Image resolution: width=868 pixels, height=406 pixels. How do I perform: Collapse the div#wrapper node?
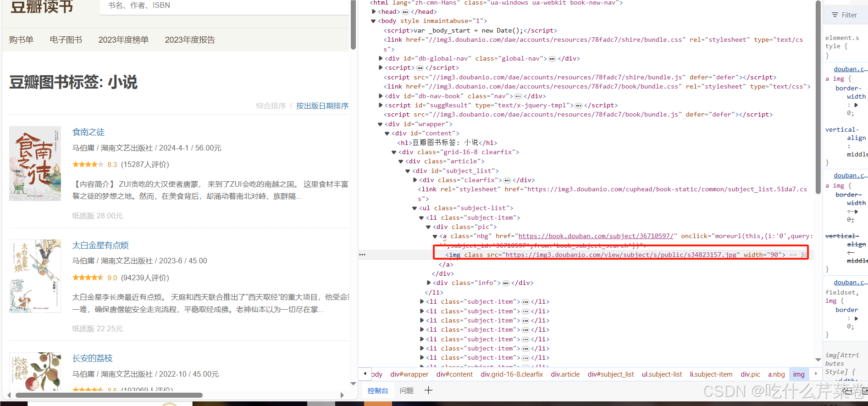click(380, 124)
